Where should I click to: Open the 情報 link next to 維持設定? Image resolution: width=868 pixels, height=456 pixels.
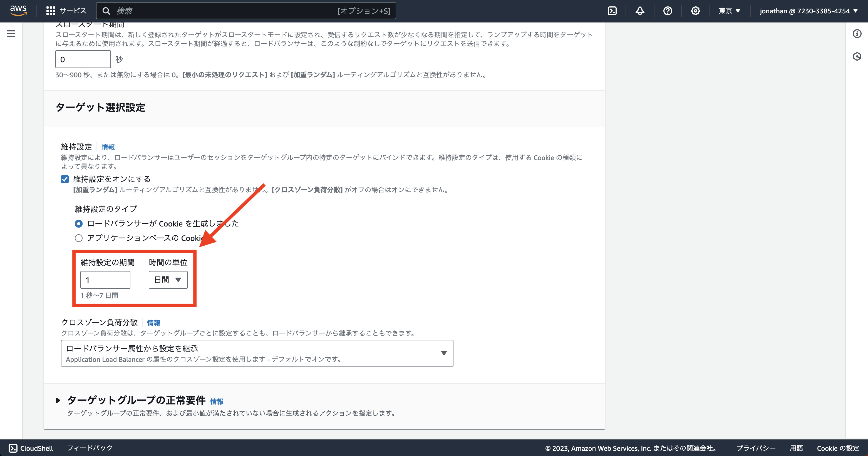(108, 147)
